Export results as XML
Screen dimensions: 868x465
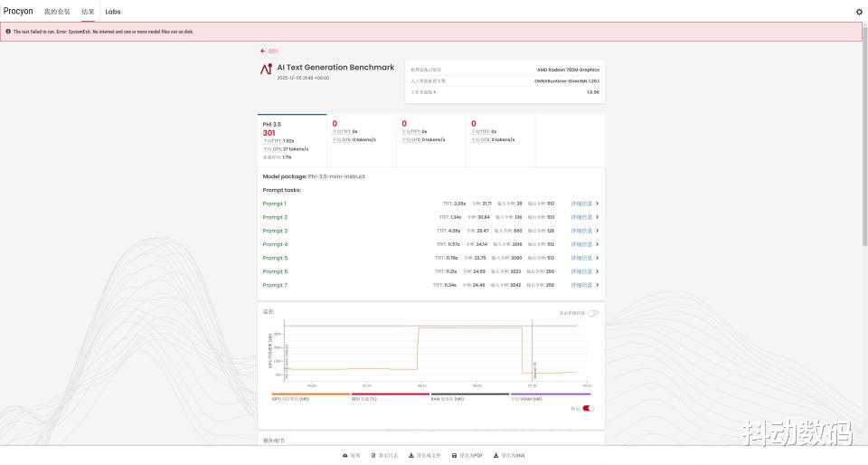[x=509, y=456]
